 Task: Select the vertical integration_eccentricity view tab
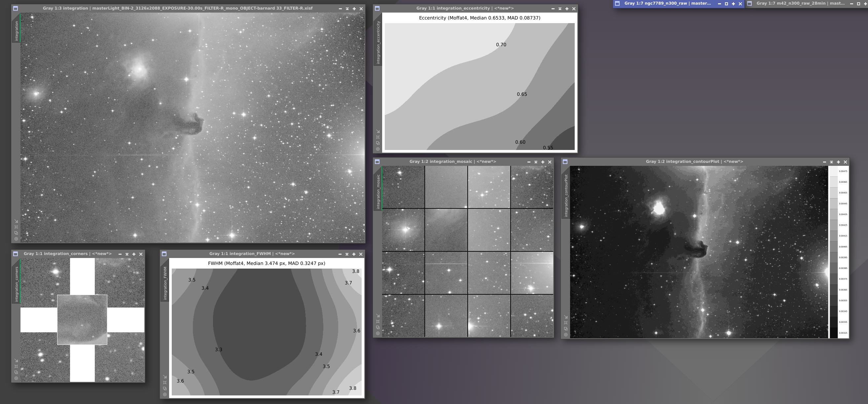[x=378, y=43]
